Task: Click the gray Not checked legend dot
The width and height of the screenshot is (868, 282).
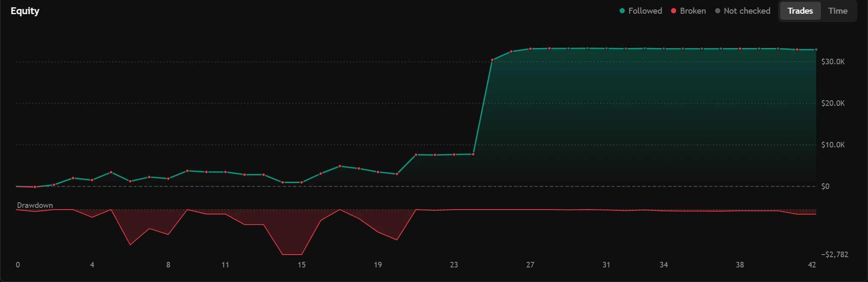Action: coord(718,11)
